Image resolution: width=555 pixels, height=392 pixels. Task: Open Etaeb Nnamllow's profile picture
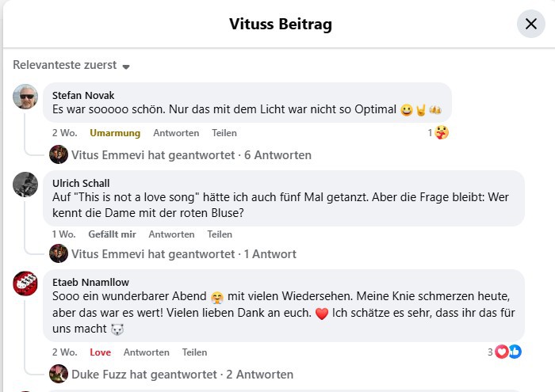[x=25, y=284]
